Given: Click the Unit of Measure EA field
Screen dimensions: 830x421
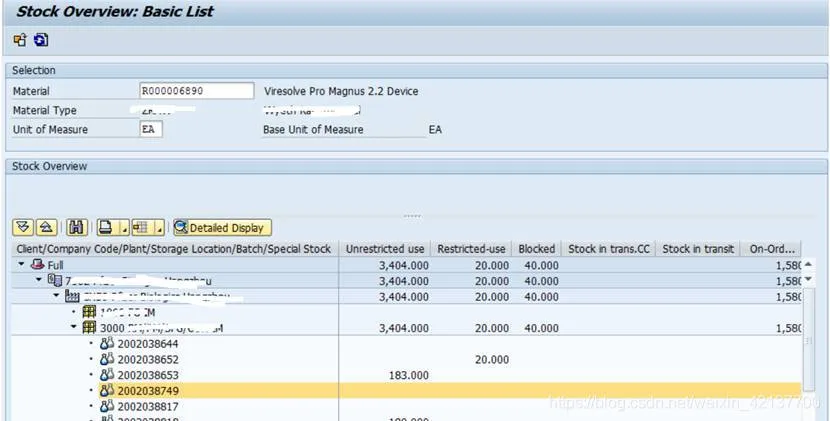Looking at the screenshot, I should (x=151, y=129).
